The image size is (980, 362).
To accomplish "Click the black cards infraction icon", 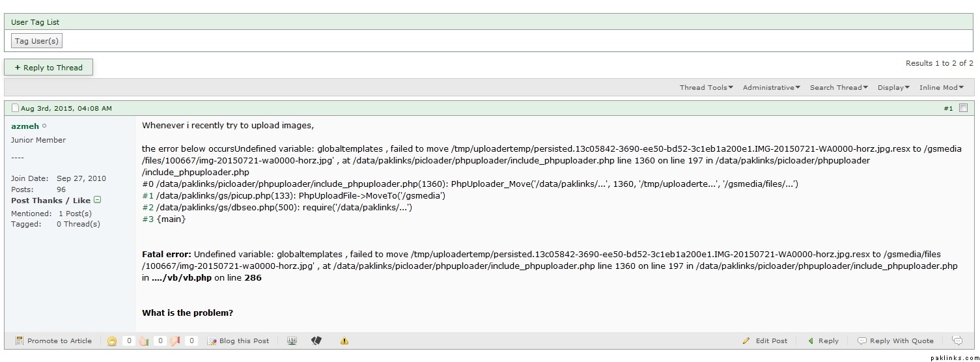I will [x=316, y=341].
